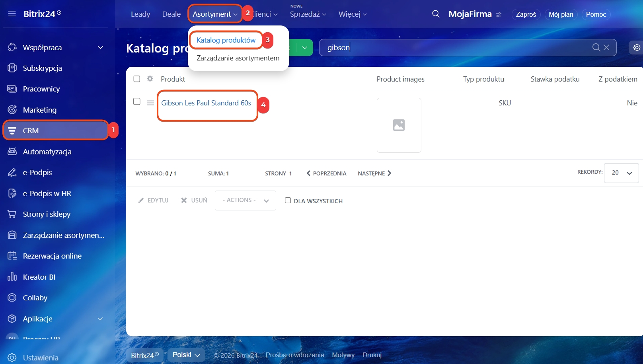The height and width of the screenshot is (364, 643).
Task: Click the e-Podpis w HR icon
Action: [x=12, y=193]
